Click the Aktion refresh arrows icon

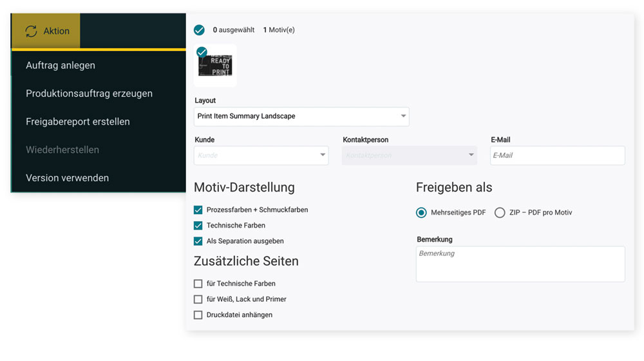(x=31, y=31)
